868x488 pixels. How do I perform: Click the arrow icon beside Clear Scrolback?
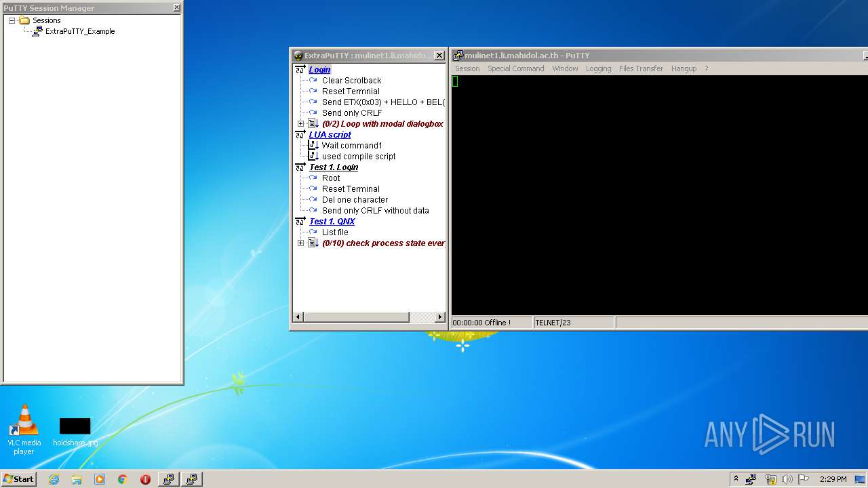pyautogui.click(x=313, y=80)
